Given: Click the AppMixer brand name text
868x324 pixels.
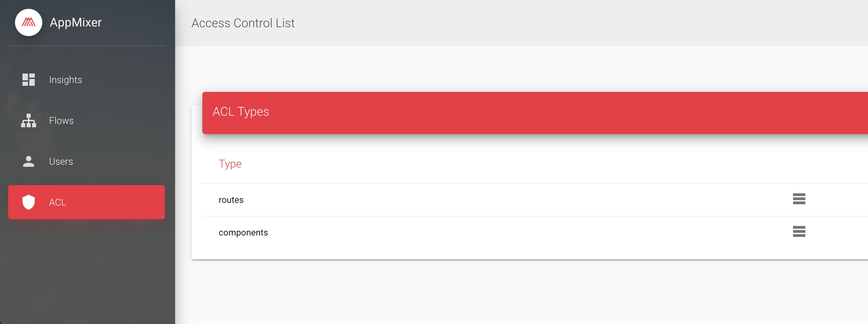Looking at the screenshot, I should point(76,23).
